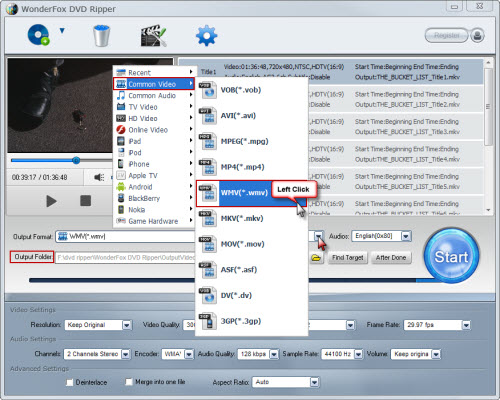Select 3GP(*.3gp) output format
This screenshot has width=500, height=400.
251,321
